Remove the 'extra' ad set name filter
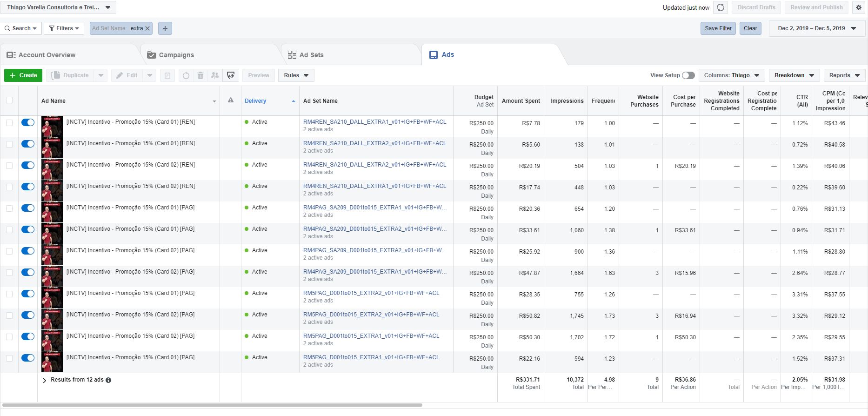 147,28
